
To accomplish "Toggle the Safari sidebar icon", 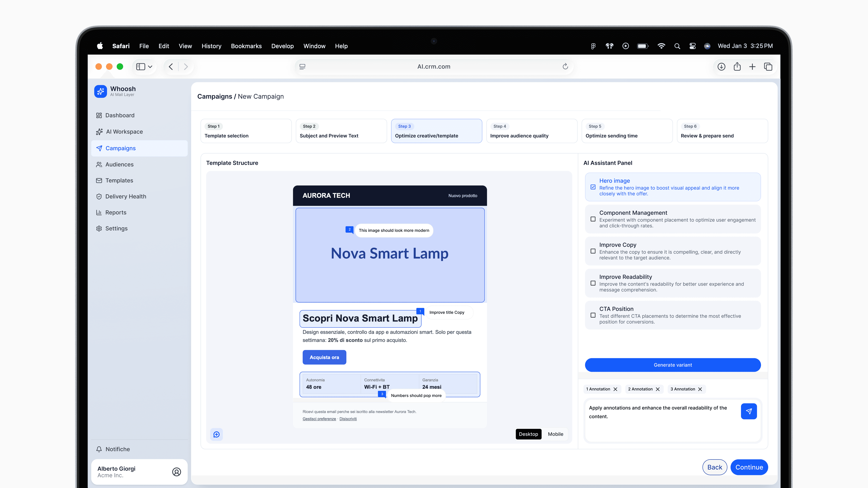I will [141, 67].
